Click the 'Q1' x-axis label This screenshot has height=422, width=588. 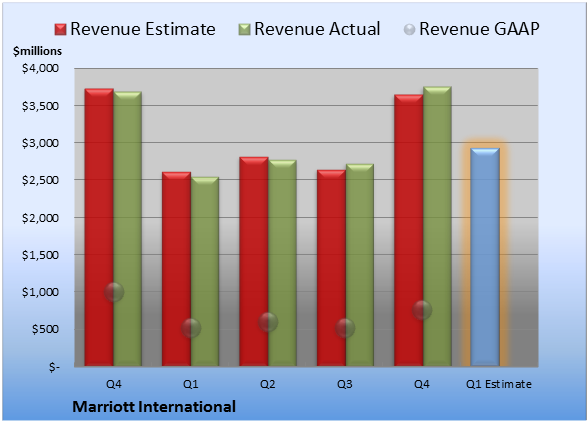190,384
